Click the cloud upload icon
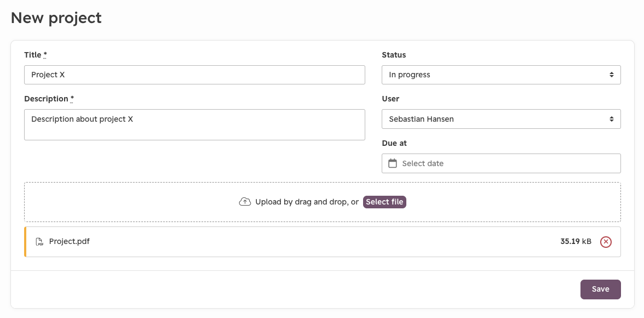The image size is (644, 318). coord(245,202)
